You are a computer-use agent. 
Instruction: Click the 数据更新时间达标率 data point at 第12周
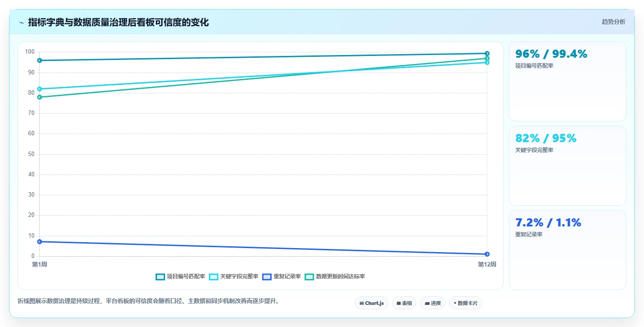pos(487,58)
